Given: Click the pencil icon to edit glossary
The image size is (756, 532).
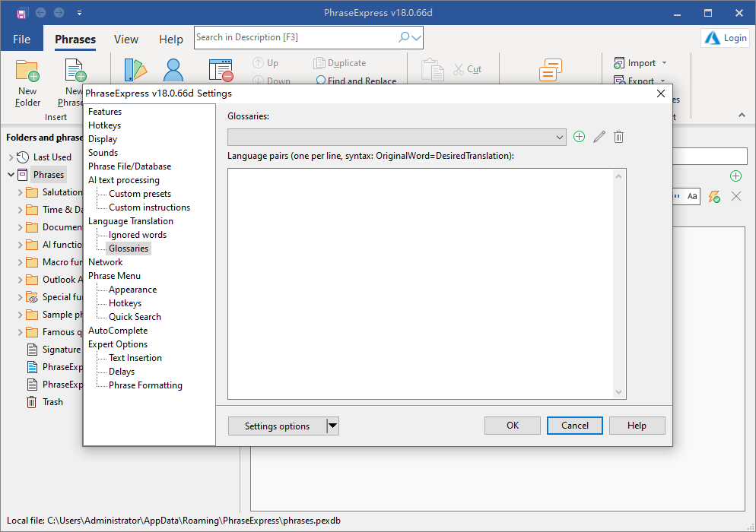Looking at the screenshot, I should (599, 137).
